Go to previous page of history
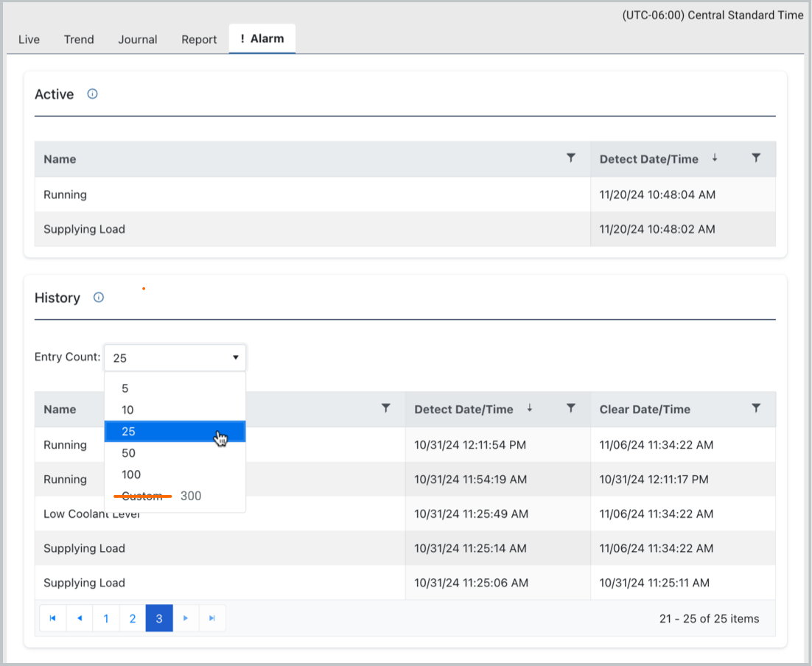 point(80,619)
